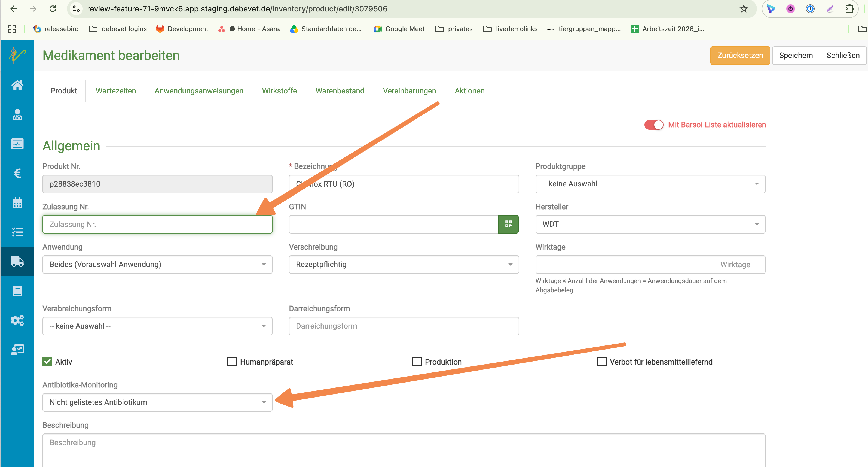This screenshot has width=868, height=467.
Task: Click the GTIN QR scan button
Action: click(x=508, y=224)
